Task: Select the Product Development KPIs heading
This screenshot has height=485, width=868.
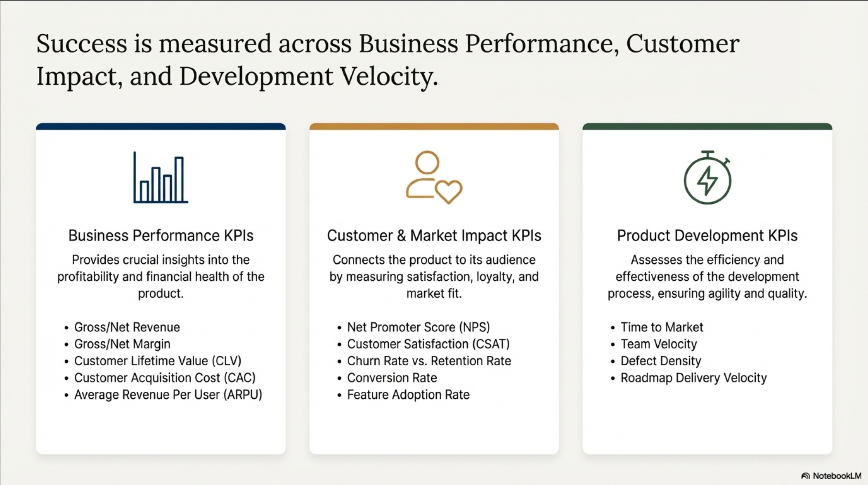Action: [707, 235]
